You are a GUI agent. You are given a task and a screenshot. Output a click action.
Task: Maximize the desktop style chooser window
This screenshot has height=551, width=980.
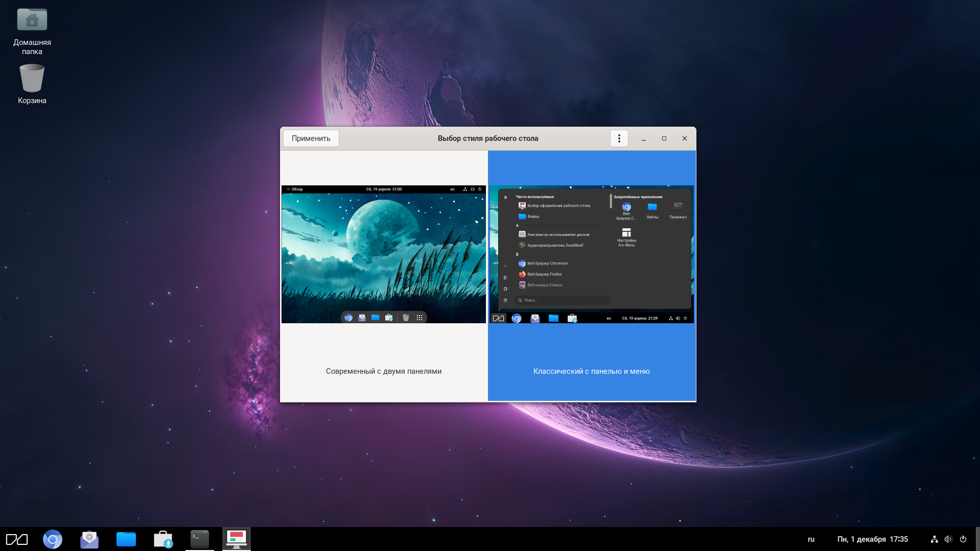pyautogui.click(x=664, y=138)
